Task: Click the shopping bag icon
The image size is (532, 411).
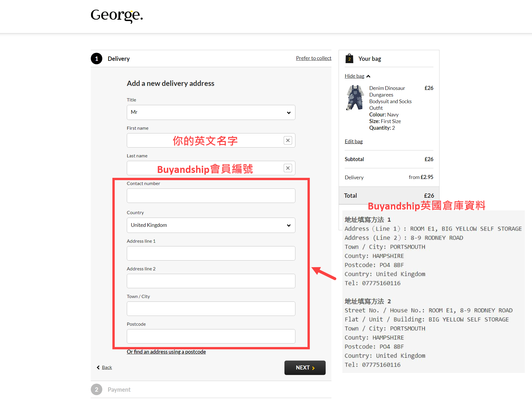Action: (x=349, y=59)
